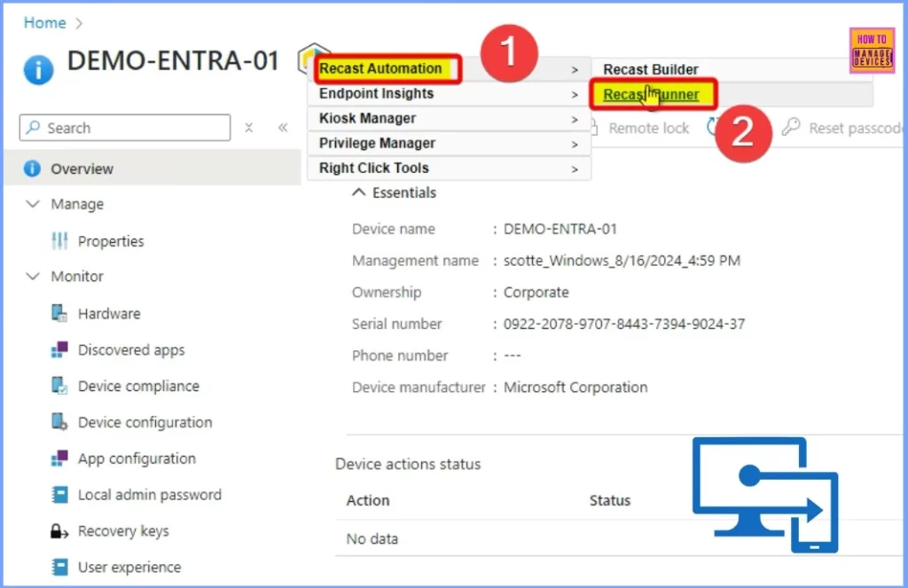908x588 pixels.
Task: Collapse the Manage section
Action: pyautogui.click(x=33, y=204)
